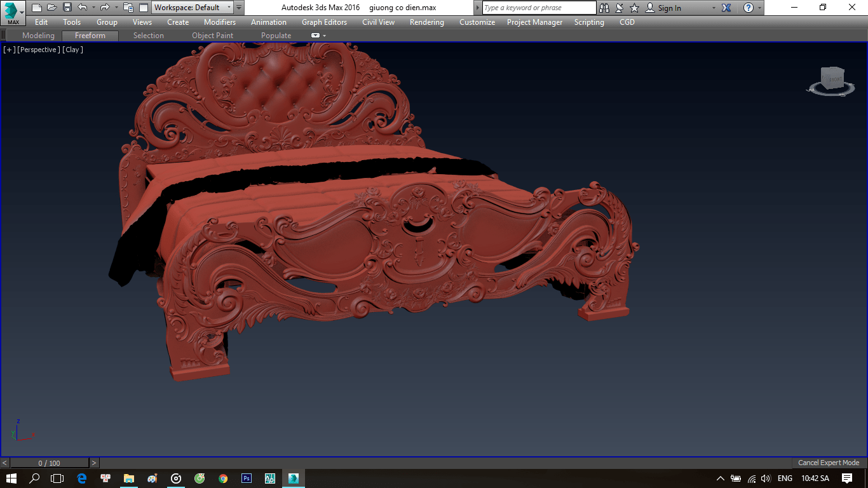
Task: Click the binoculars search icon
Action: [604, 8]
